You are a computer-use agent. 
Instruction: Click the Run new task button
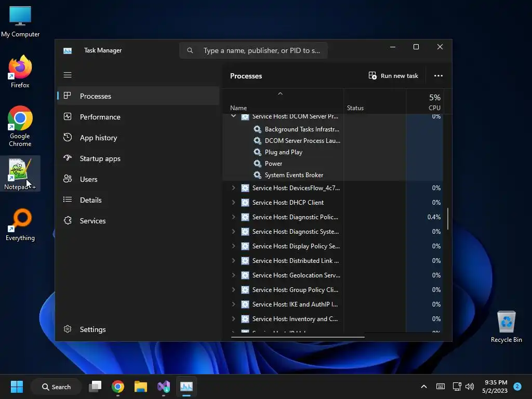coord(393,76)
